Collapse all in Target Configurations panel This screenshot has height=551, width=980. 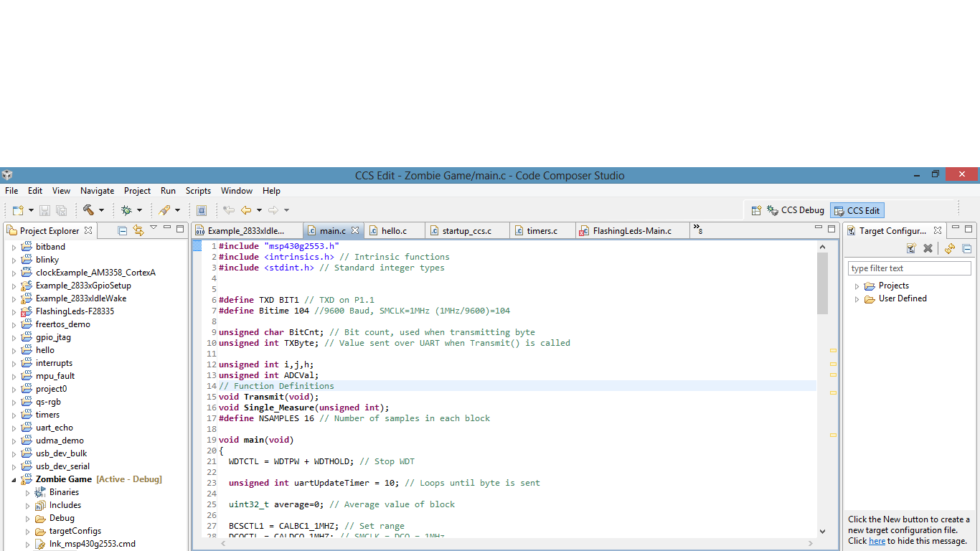[x=966, y=248]
